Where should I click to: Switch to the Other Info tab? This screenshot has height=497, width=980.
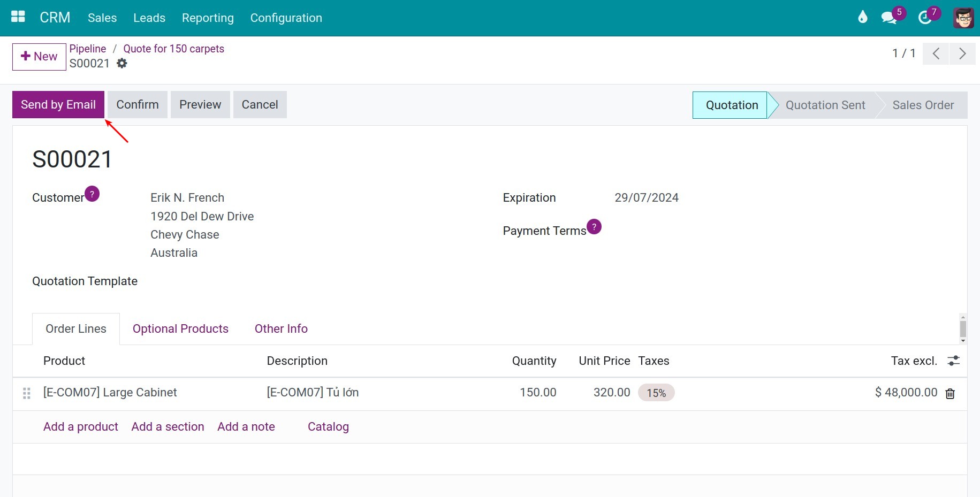pyautogui.click(x=281, y=328)
